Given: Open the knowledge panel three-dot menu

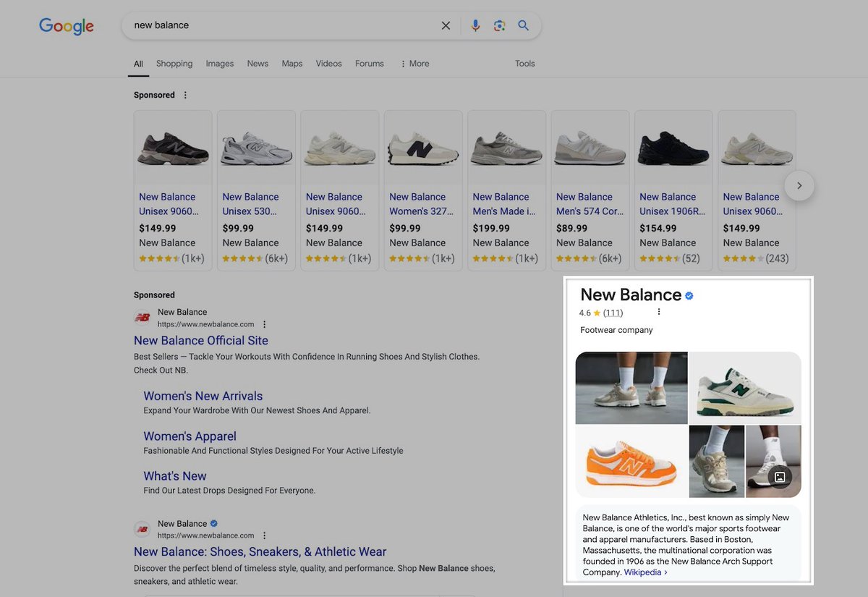Looking at the screenshot, I should point(658,310).
